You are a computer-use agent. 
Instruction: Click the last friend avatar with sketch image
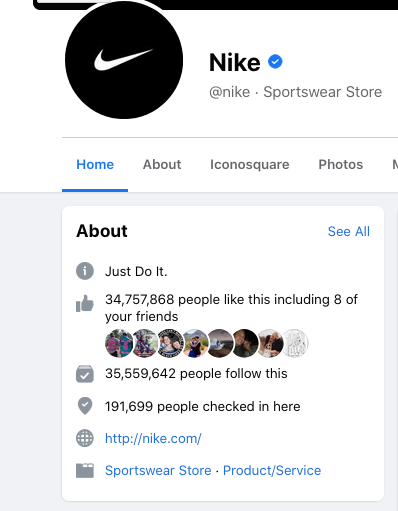coord(295,343)
